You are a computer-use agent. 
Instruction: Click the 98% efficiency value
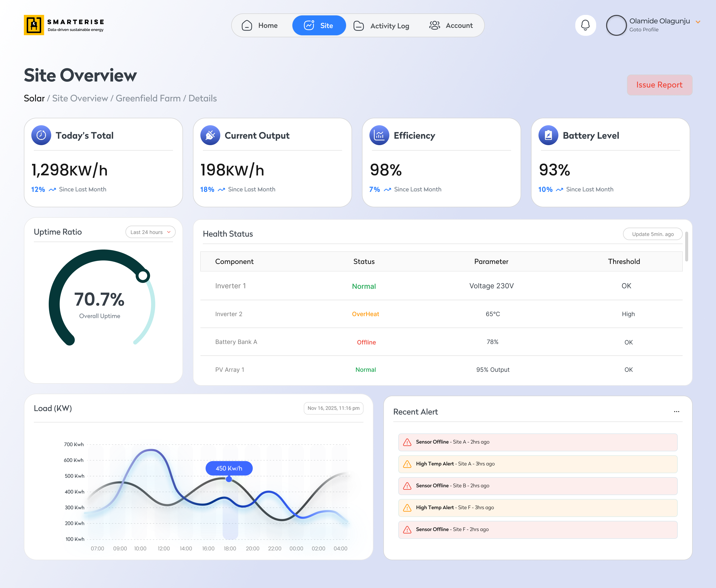[386, 170]
